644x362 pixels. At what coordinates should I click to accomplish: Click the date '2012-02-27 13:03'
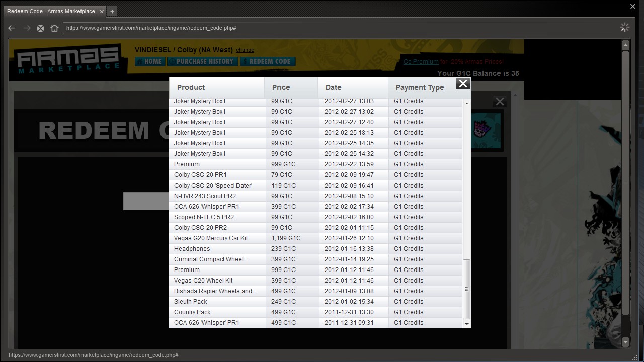(x=349, y=101)
